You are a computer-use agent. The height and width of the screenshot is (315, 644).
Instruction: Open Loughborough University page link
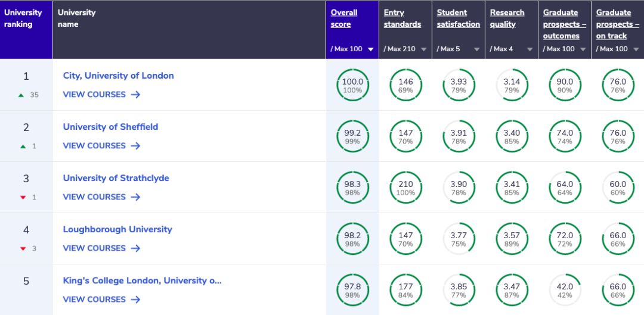117,229
